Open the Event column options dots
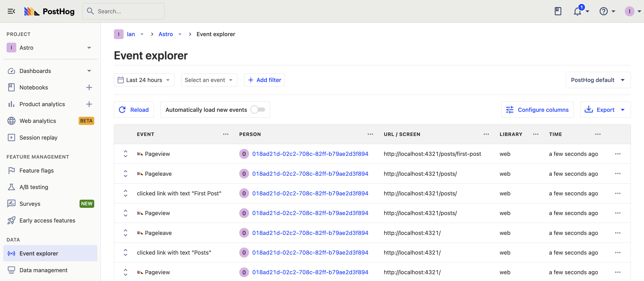This screenshot has width=644, height=281. pyautogui.click(x=226, y=134)
